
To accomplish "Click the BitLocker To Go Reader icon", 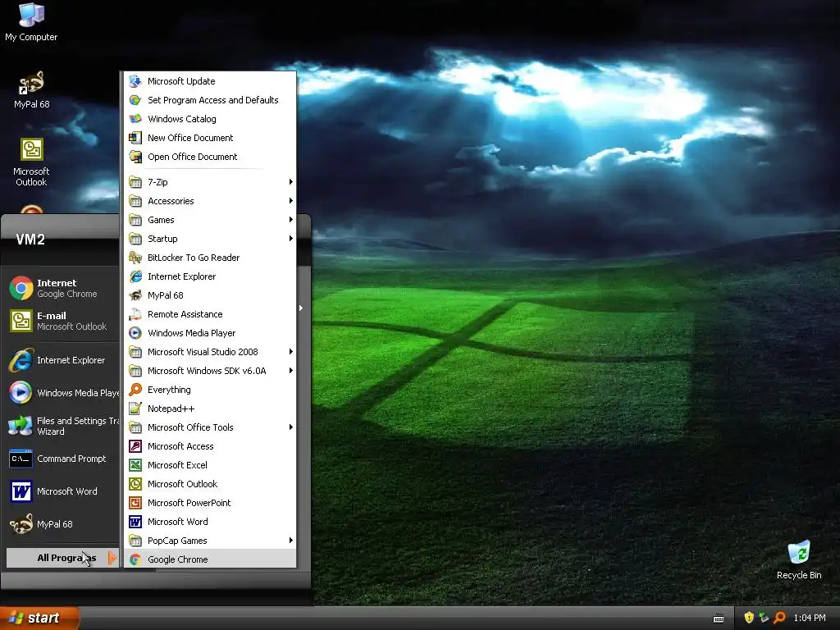I will click(x=135, y=258).
